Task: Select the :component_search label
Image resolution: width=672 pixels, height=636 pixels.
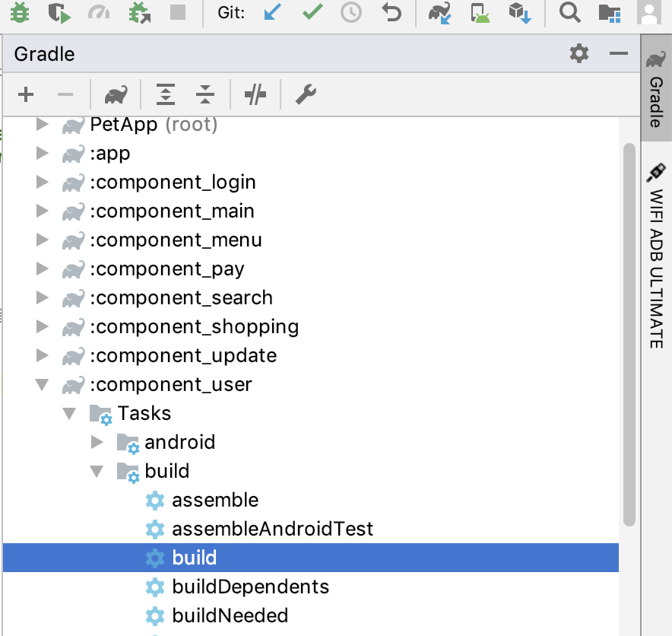Action: (181, 297)
